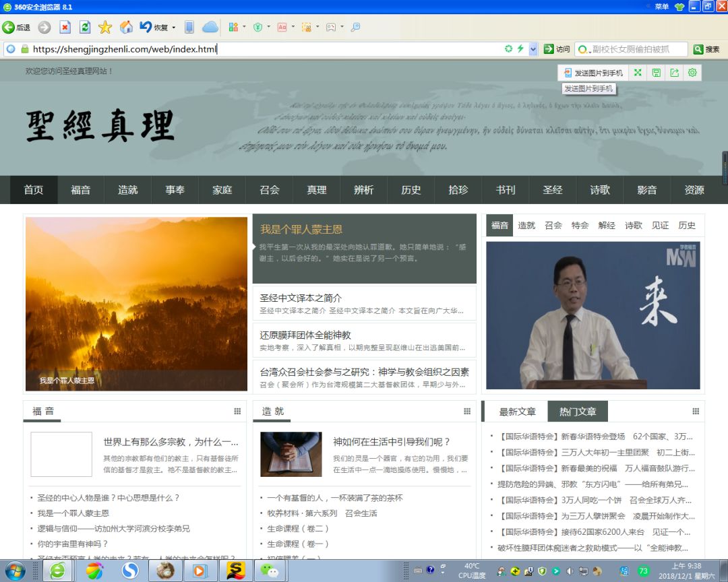Select the 影音 navigation item
Image resolution: width=728 pixels, height=582 pixels.
646,190
